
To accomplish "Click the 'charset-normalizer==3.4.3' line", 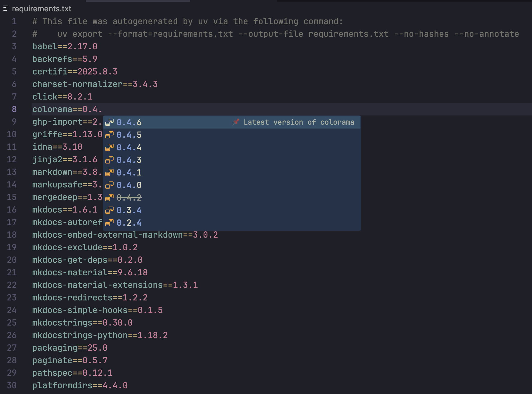I will tap(95, 84).
